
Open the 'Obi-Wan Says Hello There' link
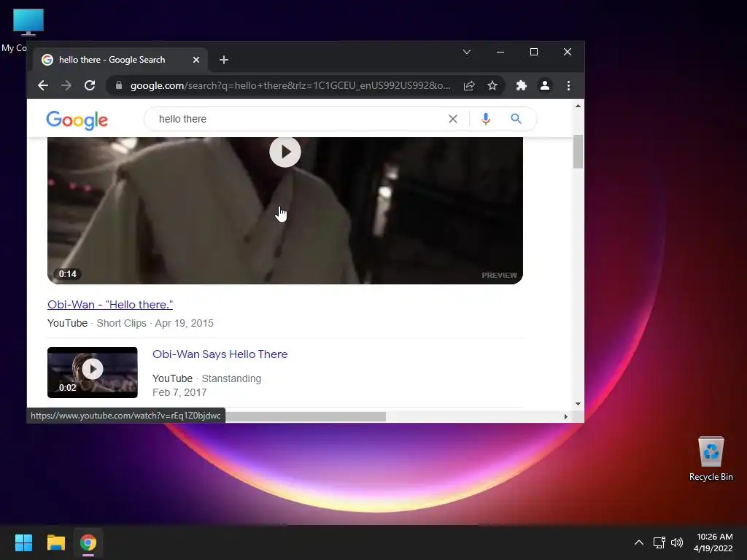click(x=220, y=354)
